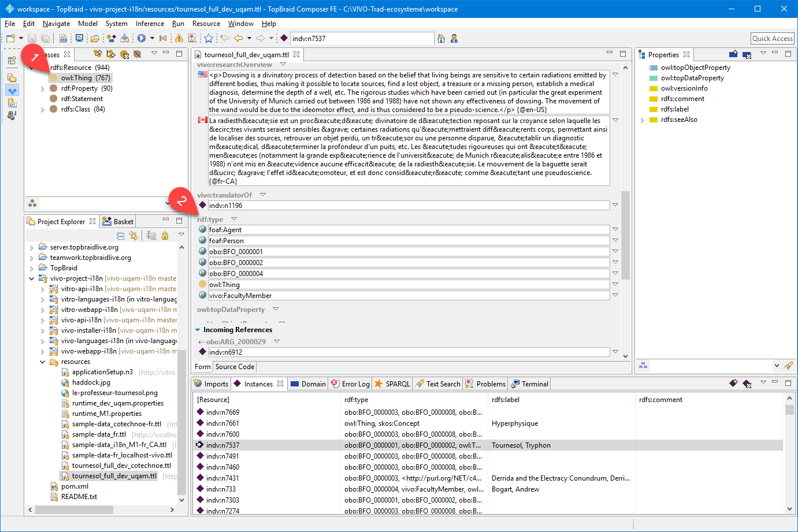Click the yellow warning triangle toolbar icon

click(x=179, y=38)
